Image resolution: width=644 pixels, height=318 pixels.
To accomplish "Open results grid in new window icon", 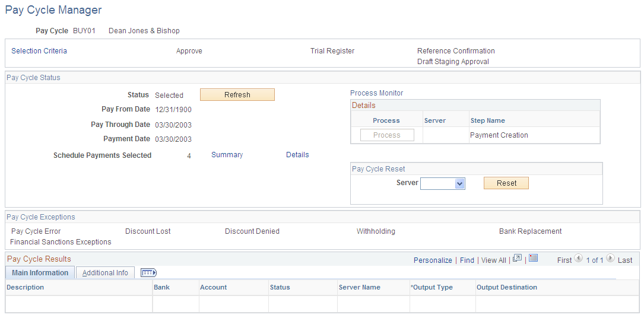I will click(x=518, y=258).
